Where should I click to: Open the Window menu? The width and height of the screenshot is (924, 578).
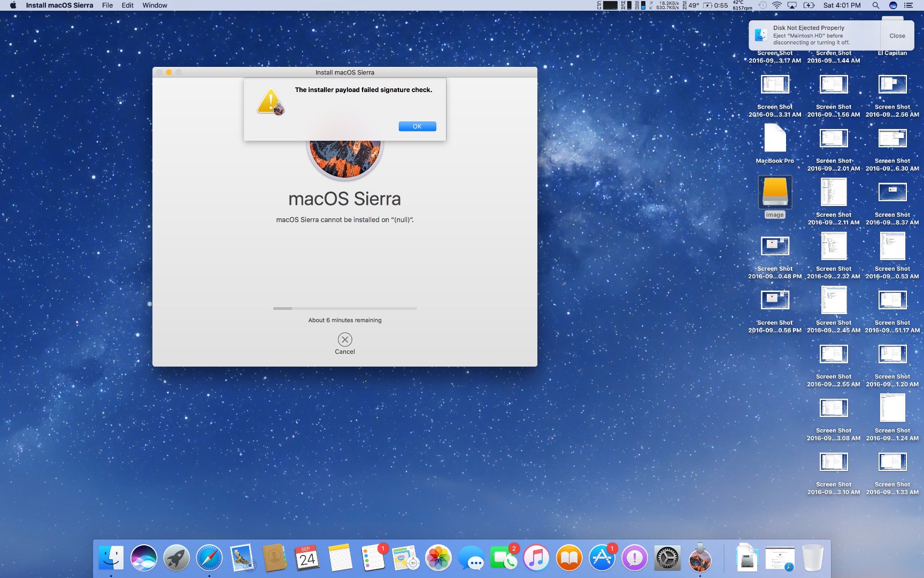coord(155,5)
